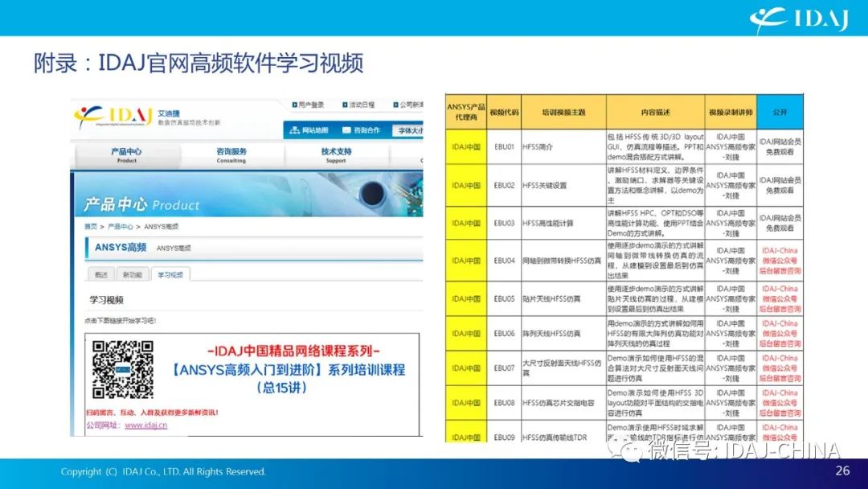868x489 pixels.
Task: Select the EBU08 video code cell
Action: tap(504, 403)
